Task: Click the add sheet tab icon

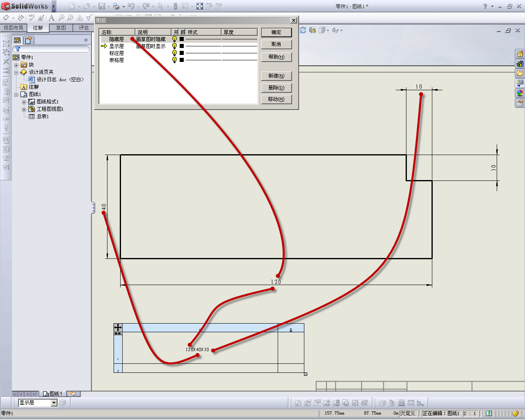Action: (x=73, y=394)
